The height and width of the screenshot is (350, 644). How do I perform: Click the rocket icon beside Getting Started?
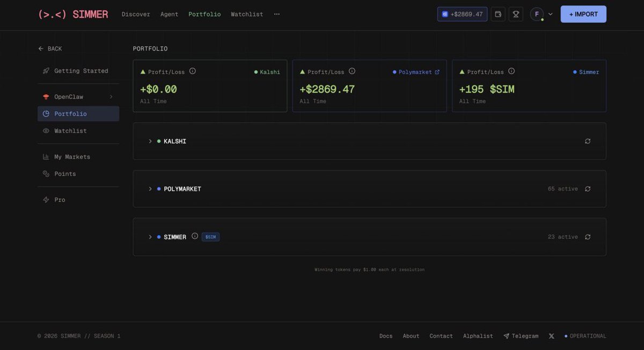[x=46, y=71]
